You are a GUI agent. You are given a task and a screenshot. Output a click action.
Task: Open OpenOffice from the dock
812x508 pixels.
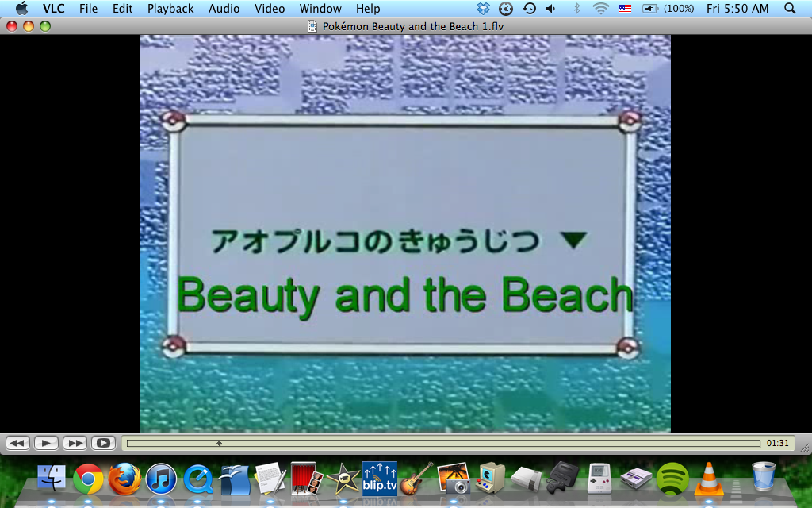point(234,479)
